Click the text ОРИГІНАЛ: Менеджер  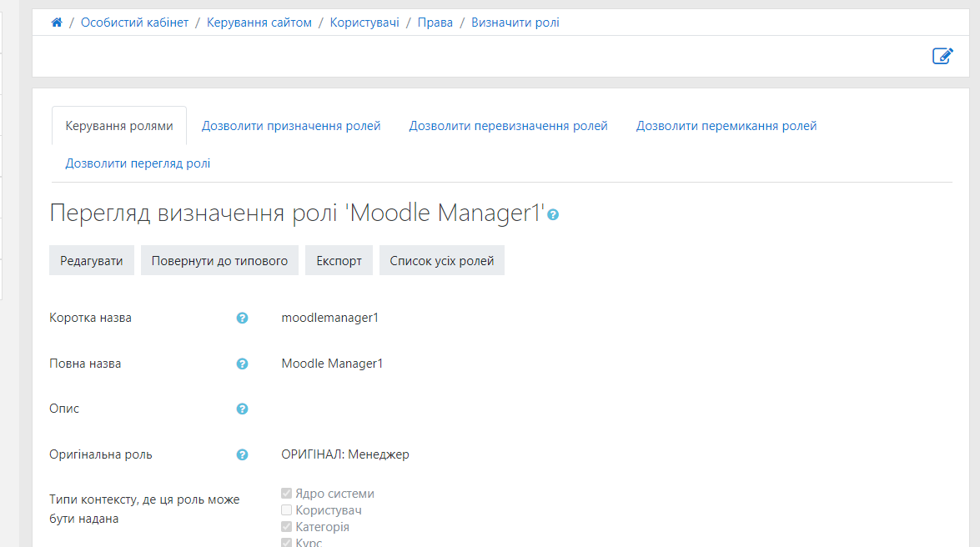(345, 454)
